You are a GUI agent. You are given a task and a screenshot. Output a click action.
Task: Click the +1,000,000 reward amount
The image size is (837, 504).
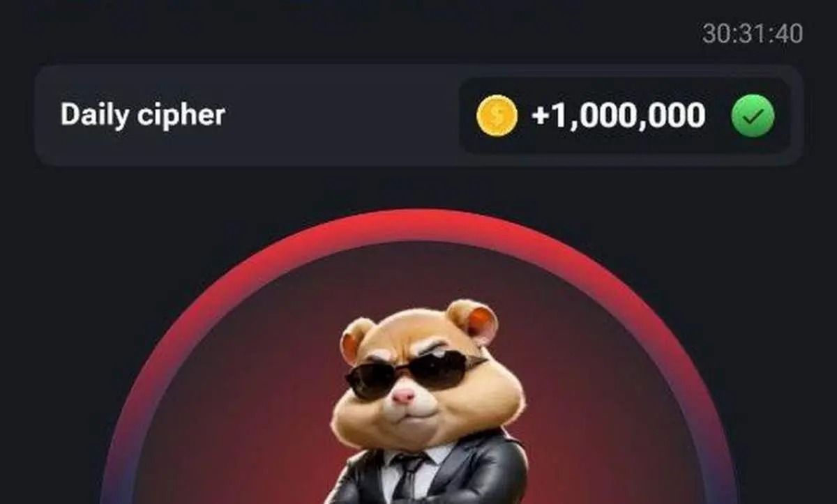click(618, 116)
